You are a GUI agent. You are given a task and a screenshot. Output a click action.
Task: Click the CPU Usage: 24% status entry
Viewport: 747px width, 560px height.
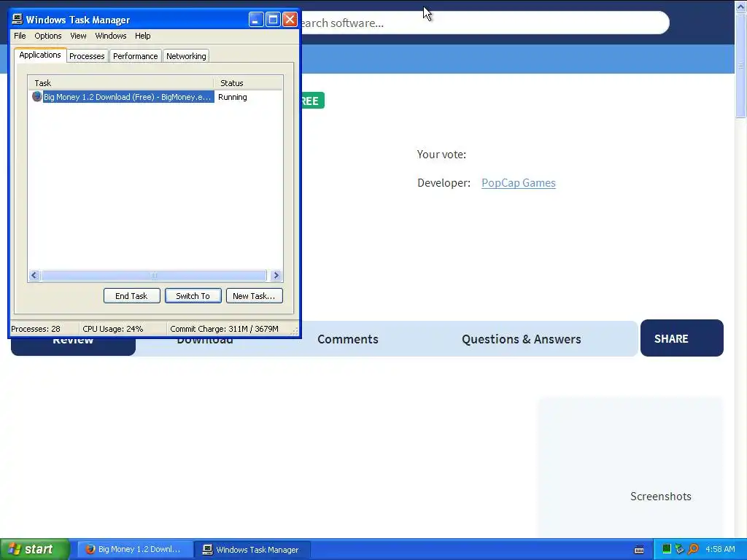(x=123, y=329)
